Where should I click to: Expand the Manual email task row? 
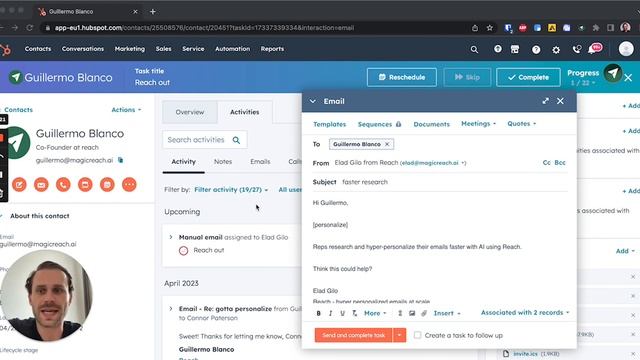tap(171, 237)
